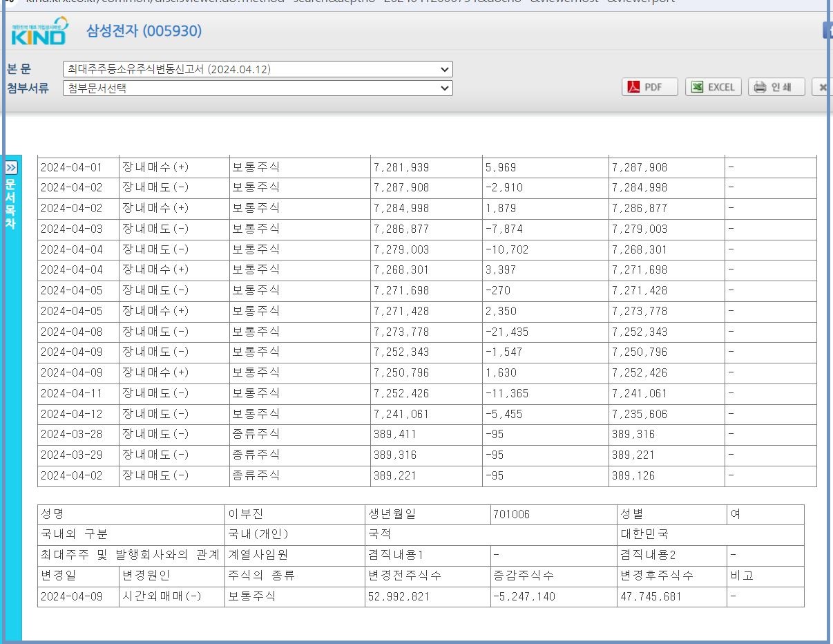
Task: Click the -5,247,140 change value
Action: [524, 596]
